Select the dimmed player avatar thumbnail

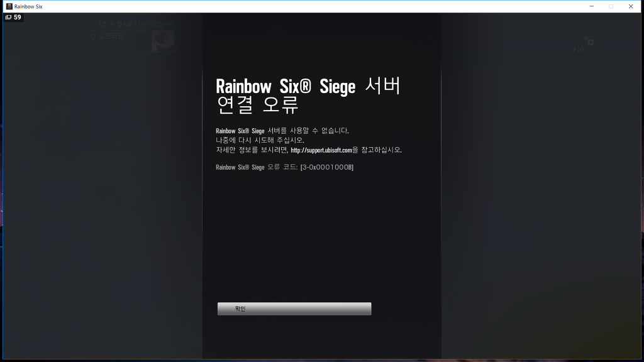click(x=163, y=41)
